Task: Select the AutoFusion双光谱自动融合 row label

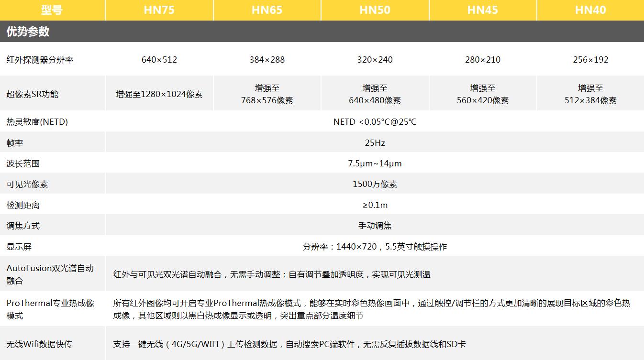Action: click(50, 274)
